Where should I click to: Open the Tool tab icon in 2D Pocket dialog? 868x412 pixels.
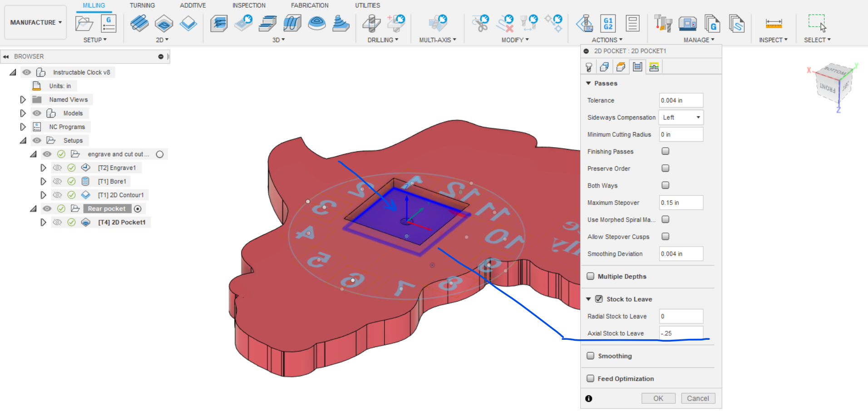point(589,67)
